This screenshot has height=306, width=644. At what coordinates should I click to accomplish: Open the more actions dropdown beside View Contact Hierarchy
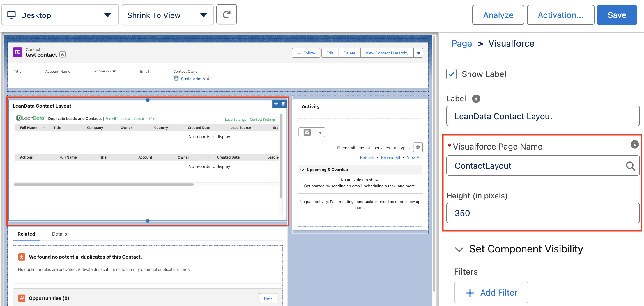(418, 53)
